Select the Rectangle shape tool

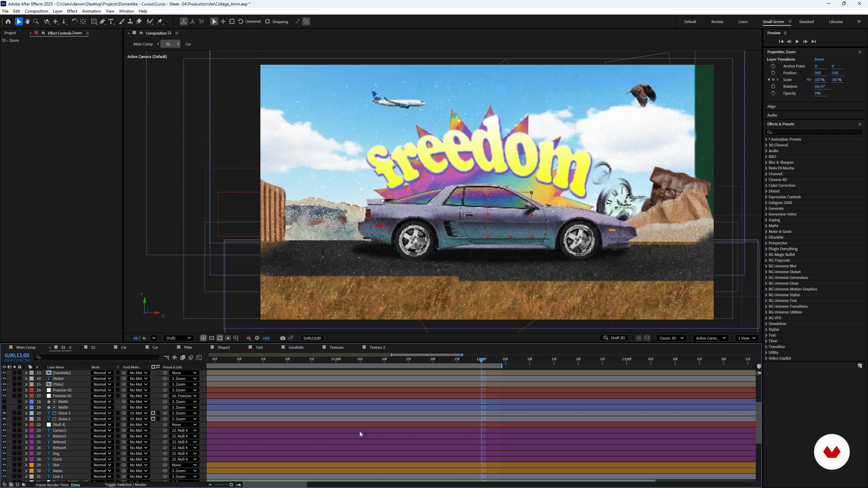click(x=94, y=21)
